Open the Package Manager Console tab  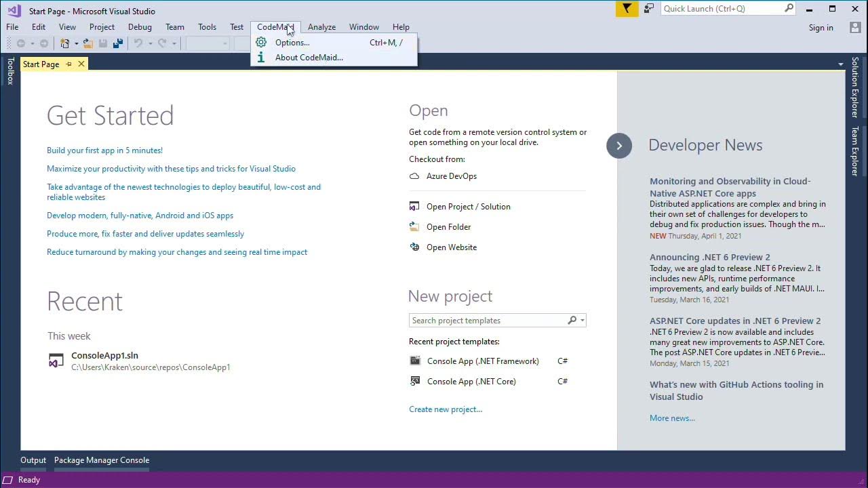coord(102,460)
